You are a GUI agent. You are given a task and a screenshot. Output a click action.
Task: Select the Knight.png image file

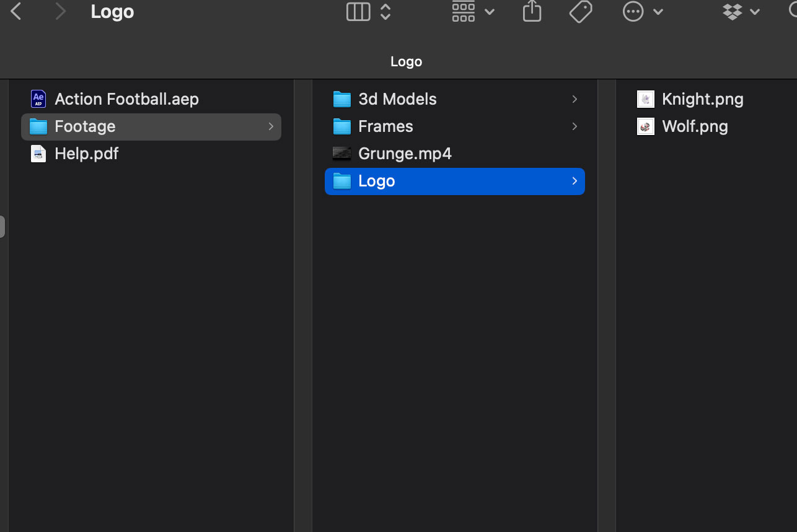pyautogui.click(x=702, y=99)
